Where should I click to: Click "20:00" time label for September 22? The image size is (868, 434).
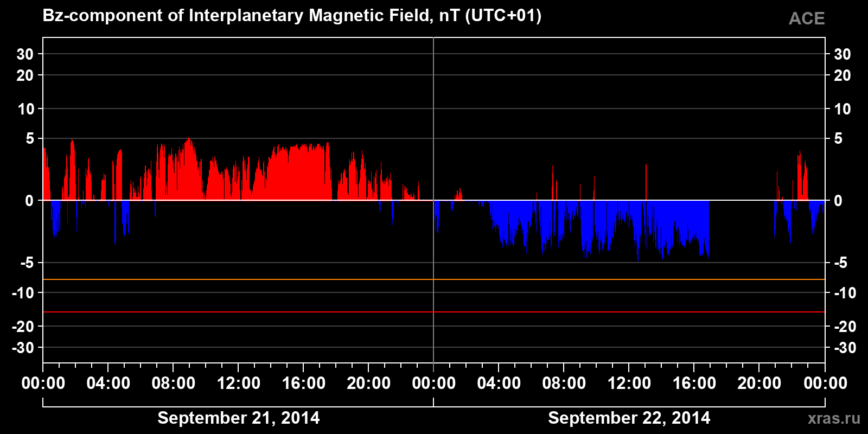point(759,383)
